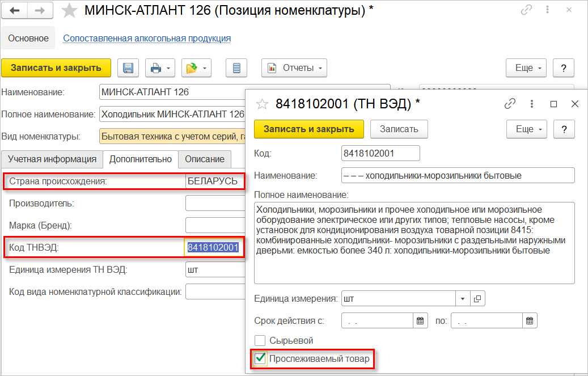Click Записать и закрыть in main window
Viewport: 588px width, 376px height.
click(x=56, y=68)
